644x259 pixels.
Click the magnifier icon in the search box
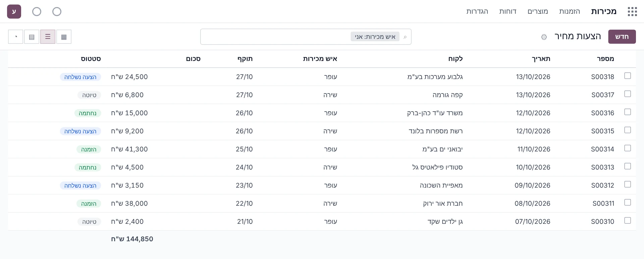405,37
